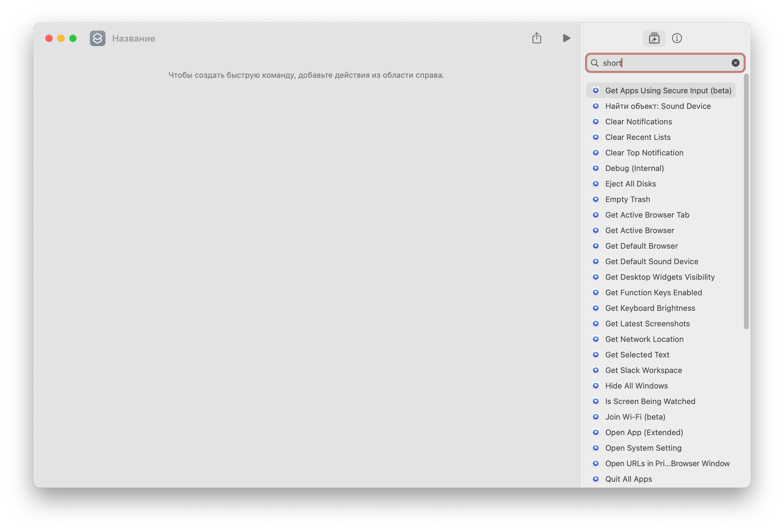Click into the action search field
The width and height of the screenshot is (784, 532).
(666, 63)
